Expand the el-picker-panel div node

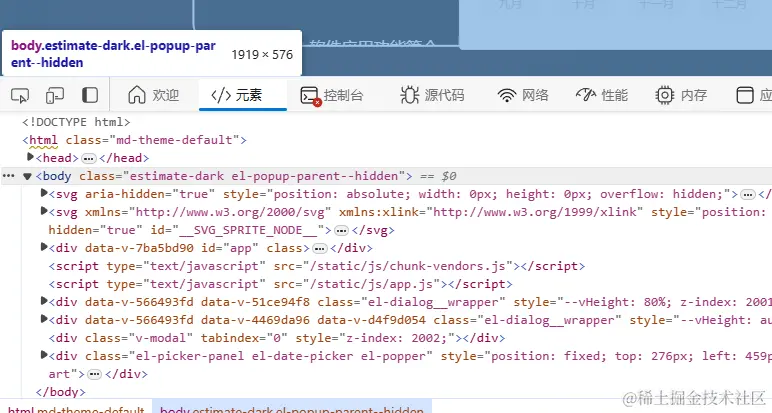pyautogui.click(x=44, y=355)
